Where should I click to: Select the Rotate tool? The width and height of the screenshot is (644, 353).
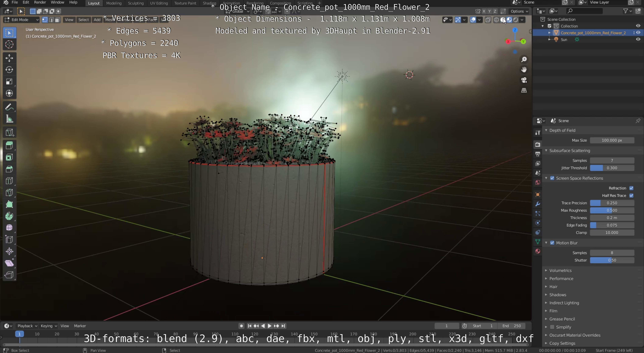pyautogui.click(x=9, y=70)
